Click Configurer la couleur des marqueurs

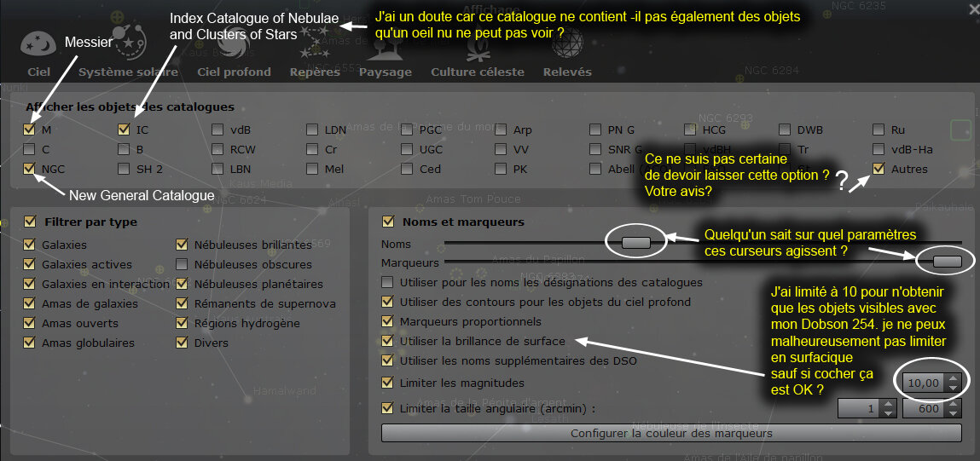tap(671, 433)
